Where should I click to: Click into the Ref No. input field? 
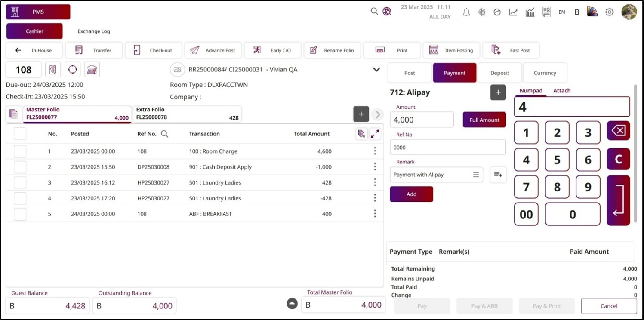pyautogui.click(x=447, y=148)
